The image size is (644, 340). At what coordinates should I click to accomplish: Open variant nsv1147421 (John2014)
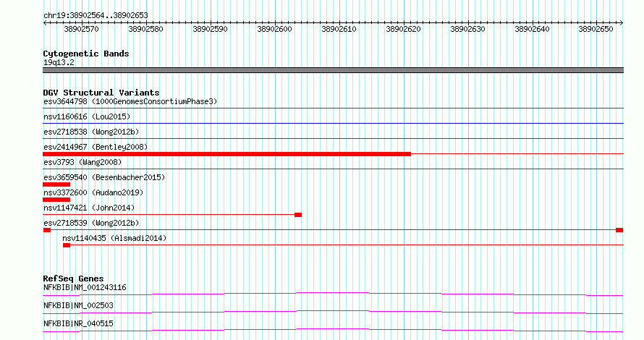[x=89, y=208]
